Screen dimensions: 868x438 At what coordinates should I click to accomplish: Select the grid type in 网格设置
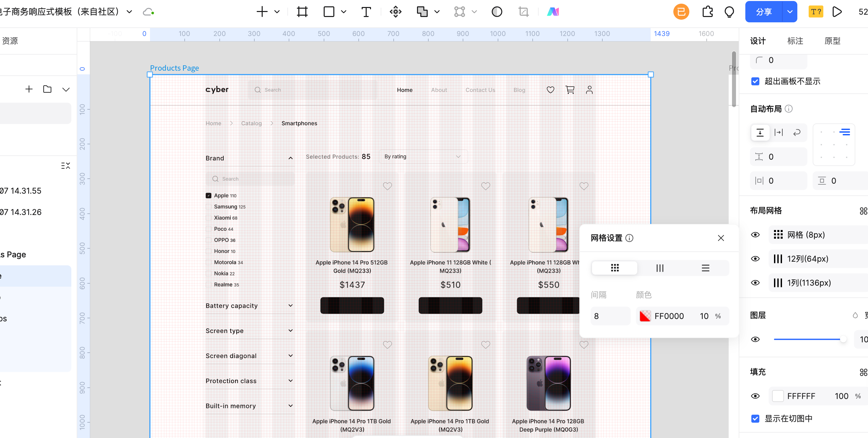615,268
